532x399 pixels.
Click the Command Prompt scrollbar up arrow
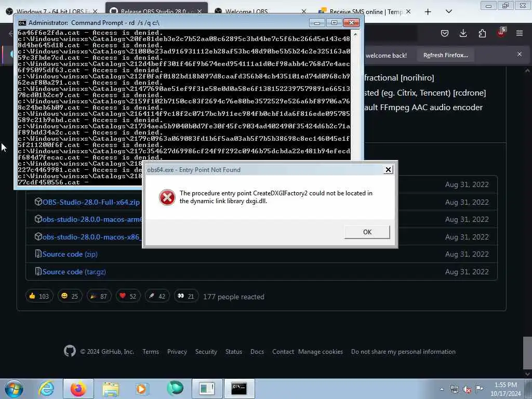coord(355,34)
